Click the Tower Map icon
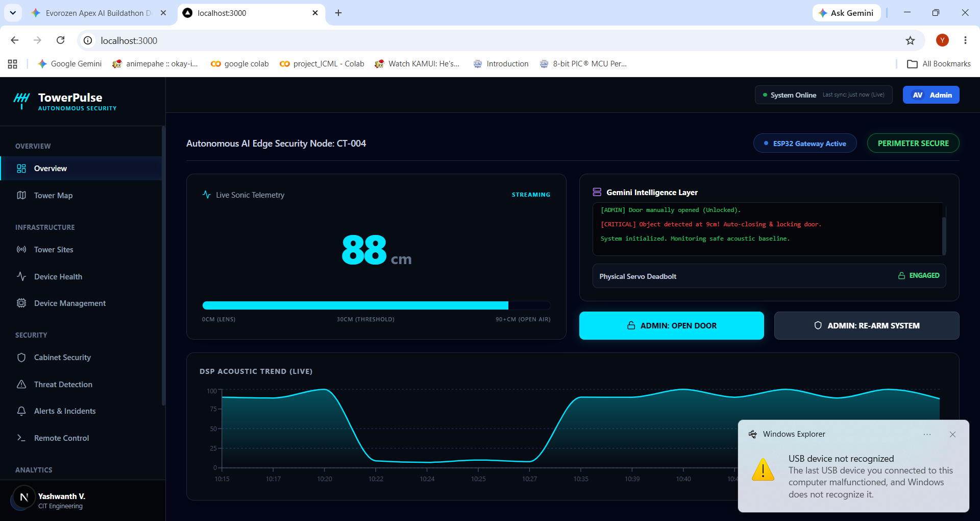 (x=21, y=196)
